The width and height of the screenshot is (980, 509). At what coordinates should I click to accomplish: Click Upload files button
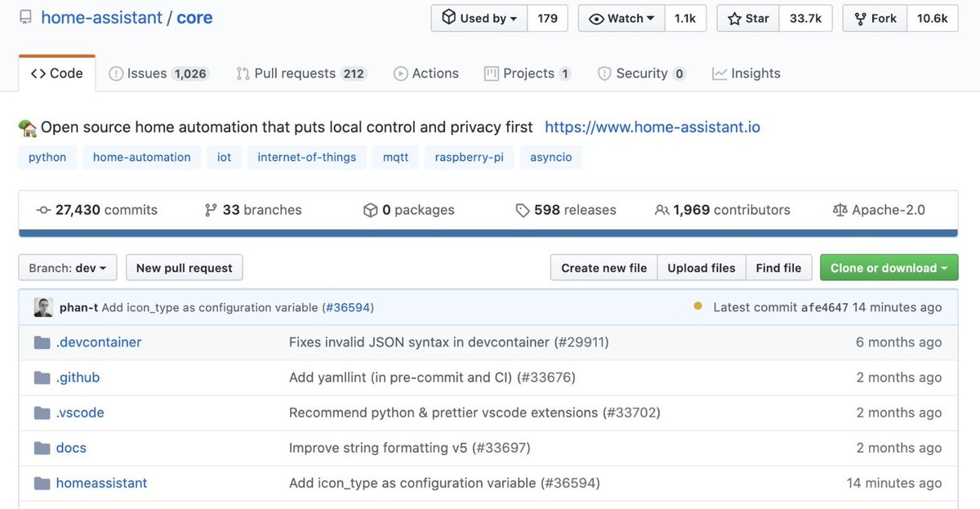pos(702,268)
